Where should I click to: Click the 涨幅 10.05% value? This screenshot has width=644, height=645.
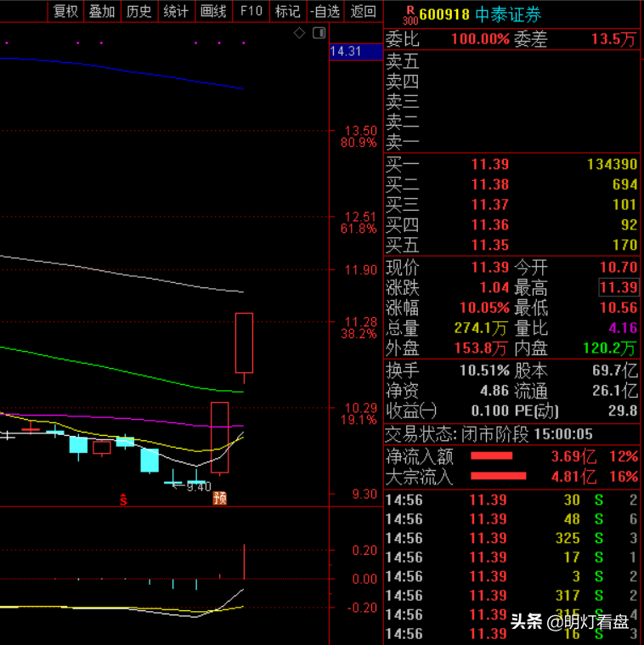coord(484,308)
